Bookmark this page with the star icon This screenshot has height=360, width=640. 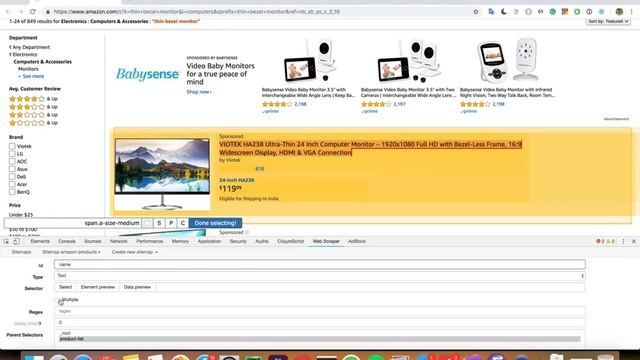point(476,12)
